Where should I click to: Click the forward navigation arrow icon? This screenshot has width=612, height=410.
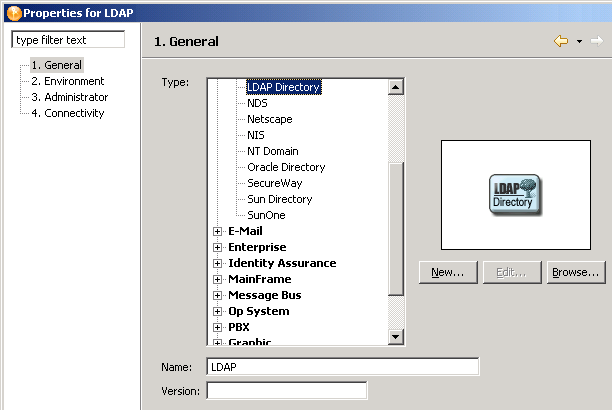tap(596, 41)
